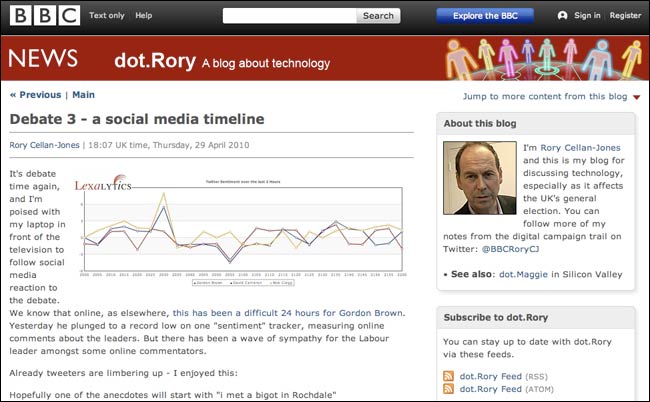The image size is (650, 402).
Task: Click the headline Debate 3 - a social media timeline
Action: (x=137, y=119)
